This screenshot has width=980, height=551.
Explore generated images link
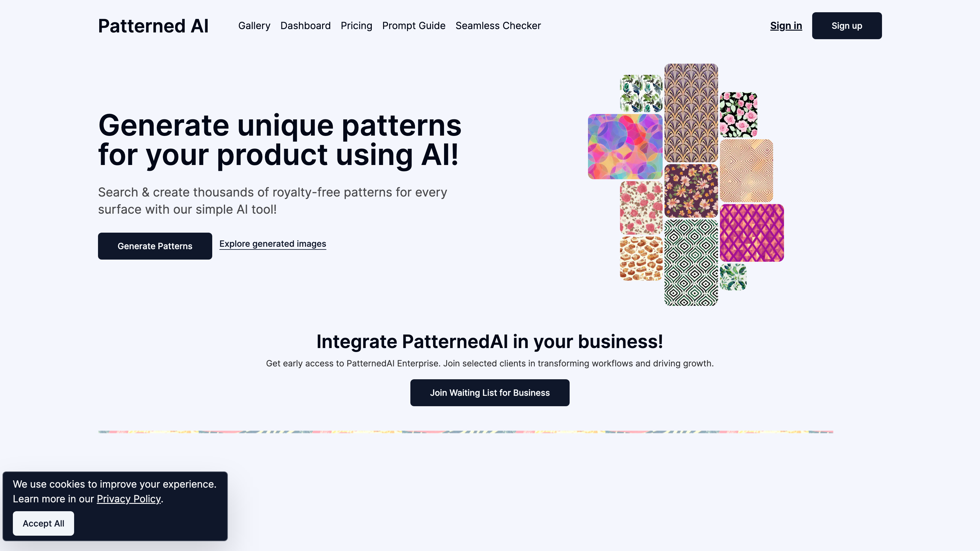coord(273,244)
